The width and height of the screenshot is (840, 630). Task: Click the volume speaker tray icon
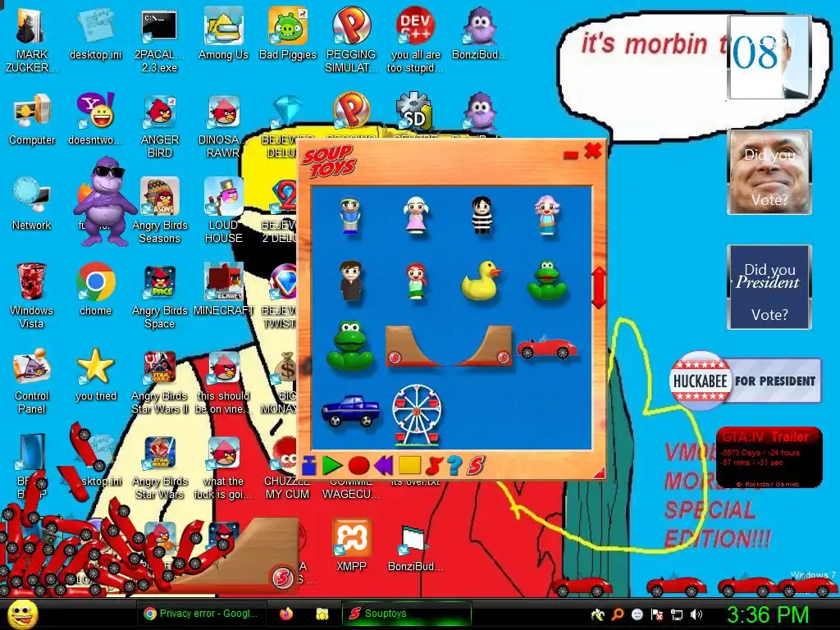pos(696,614)
